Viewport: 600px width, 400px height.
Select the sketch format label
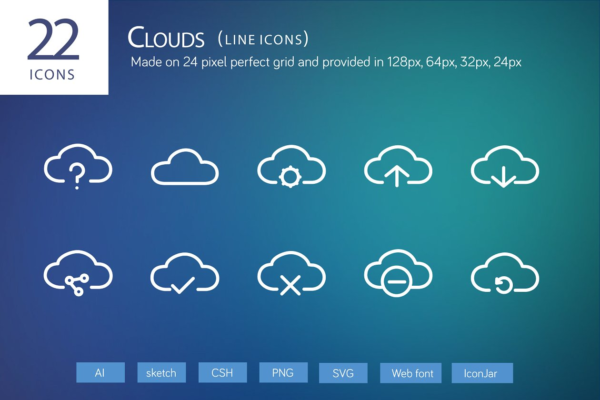161,372
